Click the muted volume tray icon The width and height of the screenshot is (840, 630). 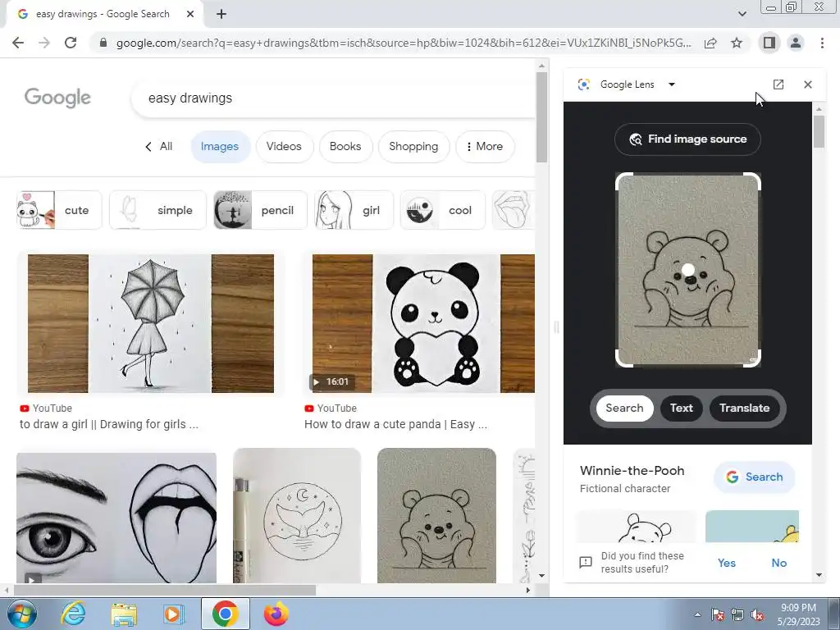[757, 615]
